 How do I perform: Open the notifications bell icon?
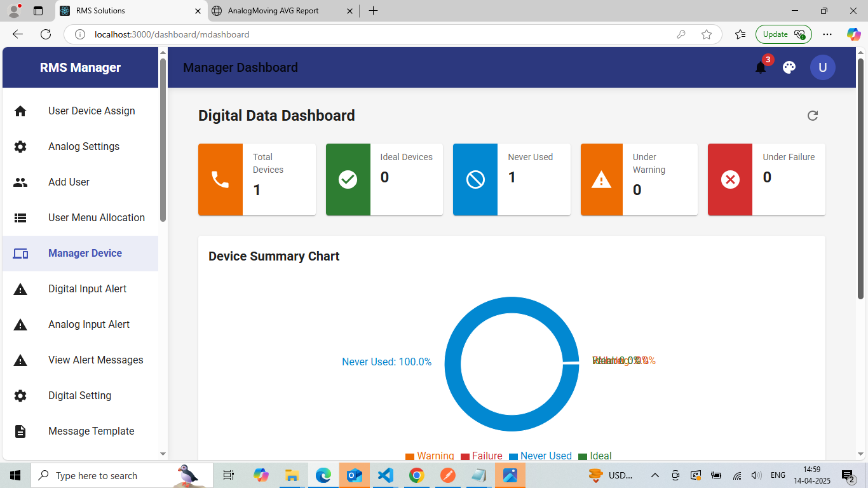(761, 67)
